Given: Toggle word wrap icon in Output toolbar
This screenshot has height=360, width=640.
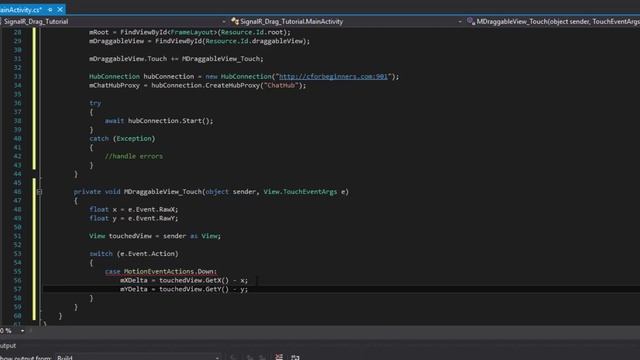Looking at the screenshot, I should (296, 357).
